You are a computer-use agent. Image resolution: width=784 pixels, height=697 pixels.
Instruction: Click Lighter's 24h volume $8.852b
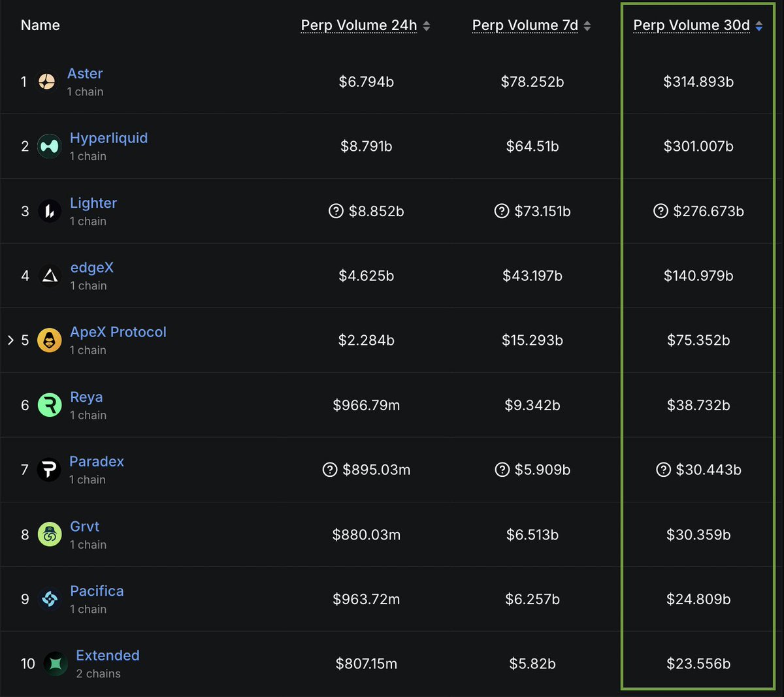(376, 211)
